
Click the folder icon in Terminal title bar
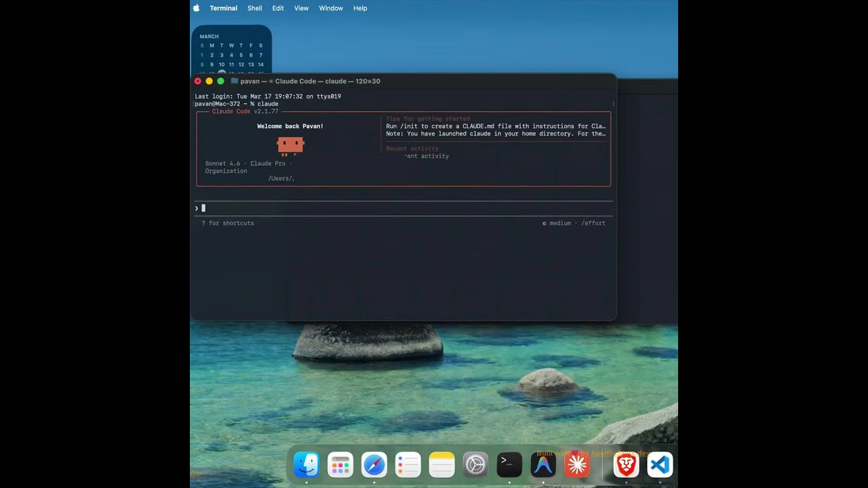click(234, 81)
